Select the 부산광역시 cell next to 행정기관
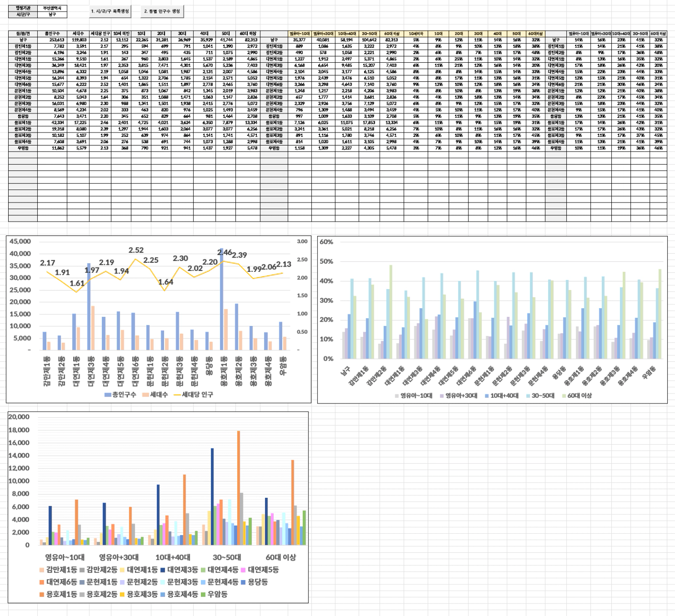Image resolution: width=675 pixels, height=616 pixels. tap(52, 8)
